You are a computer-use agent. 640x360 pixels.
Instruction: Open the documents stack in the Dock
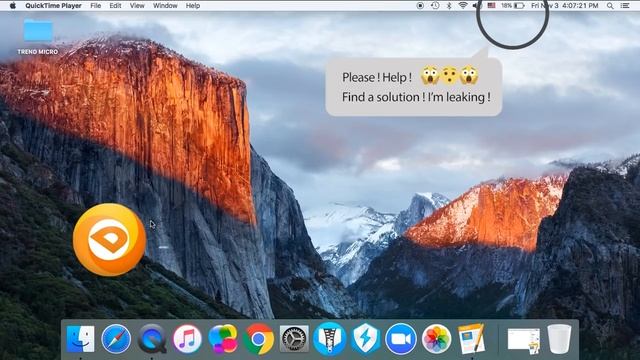pyautogui.click(x=524, y=340)
